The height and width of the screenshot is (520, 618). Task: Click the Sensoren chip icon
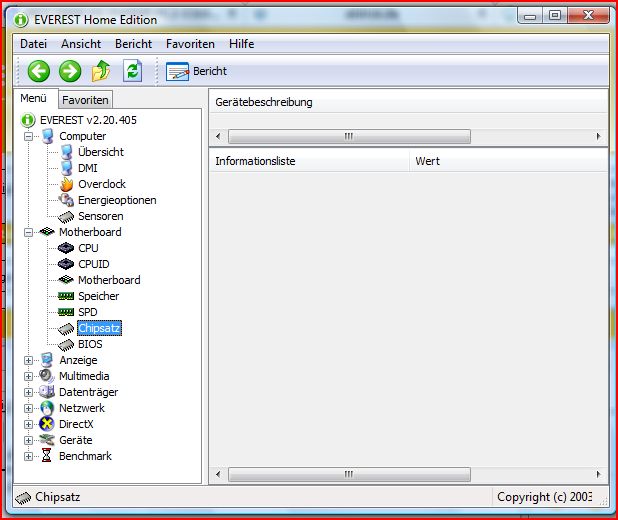coord(66,216)
